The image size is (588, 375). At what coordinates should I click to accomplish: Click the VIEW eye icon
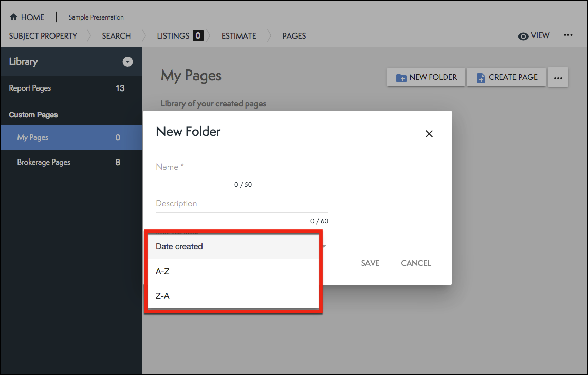tap(523, 36)
